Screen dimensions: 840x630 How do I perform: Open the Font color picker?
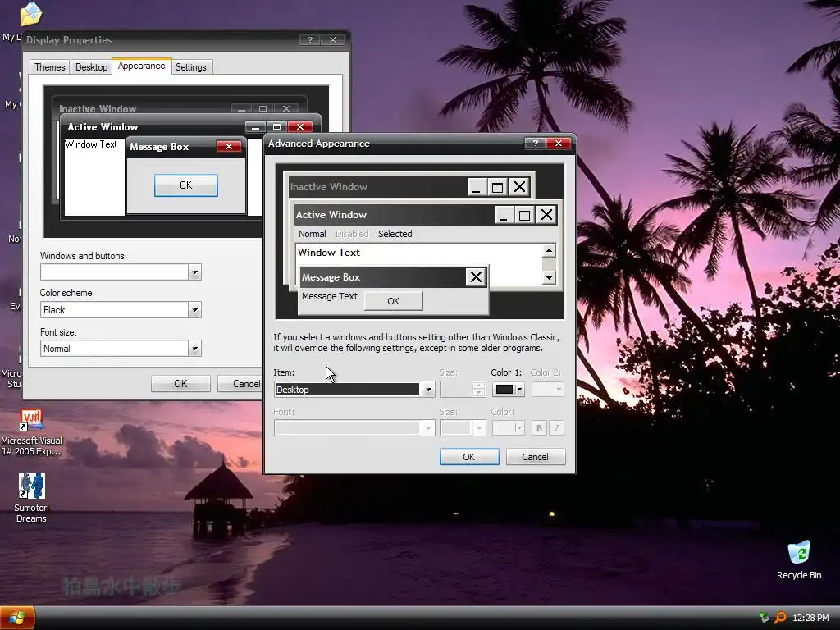click(508, 428)
